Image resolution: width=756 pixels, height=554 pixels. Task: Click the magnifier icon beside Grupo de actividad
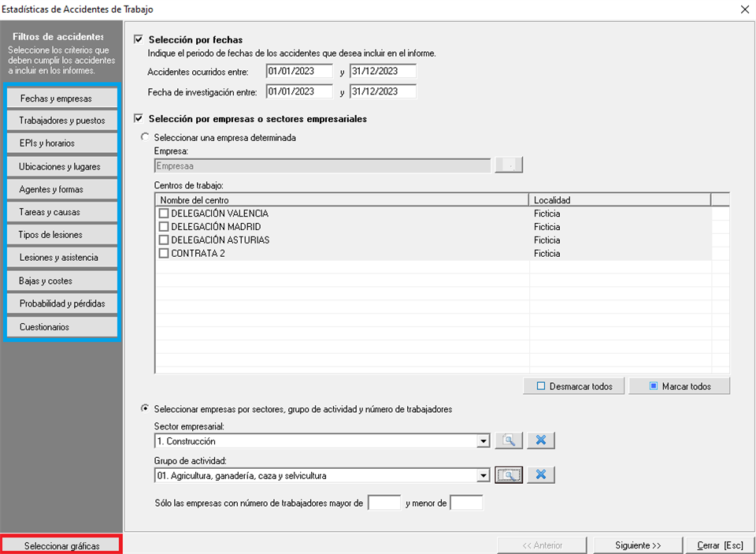pyautogui.click(x=509, y=475)
